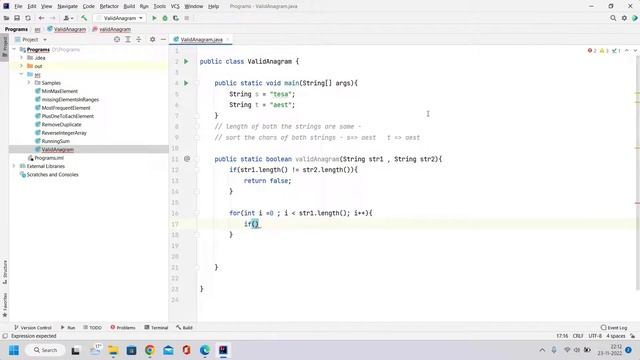Open IDE settings gear at top right
This screenshot has height=360, width=640.
(624, 18)
